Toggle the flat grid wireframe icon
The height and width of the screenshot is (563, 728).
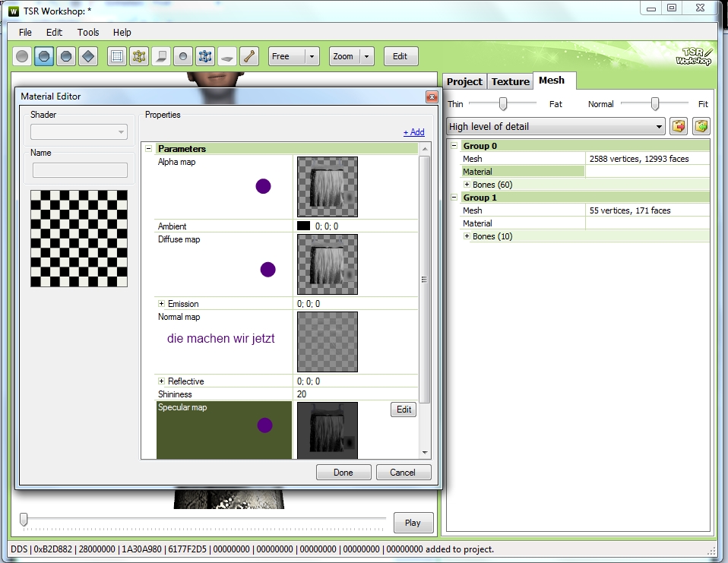[x=116, y=56]
